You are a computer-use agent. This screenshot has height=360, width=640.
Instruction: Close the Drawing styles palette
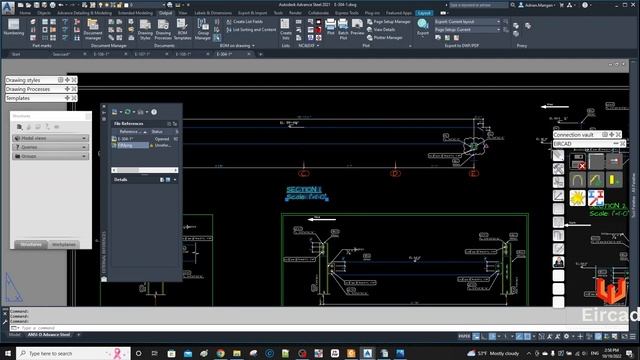pos(74,80)
